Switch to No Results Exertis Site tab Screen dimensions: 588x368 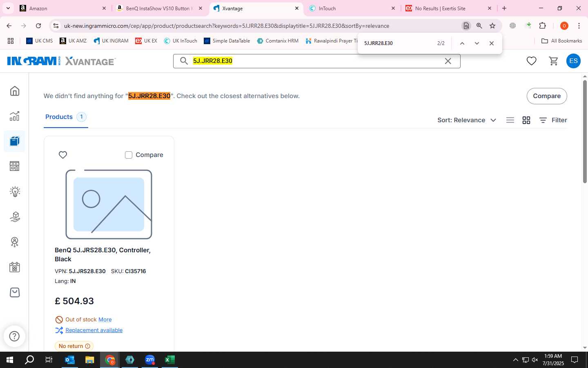(448, 8)
